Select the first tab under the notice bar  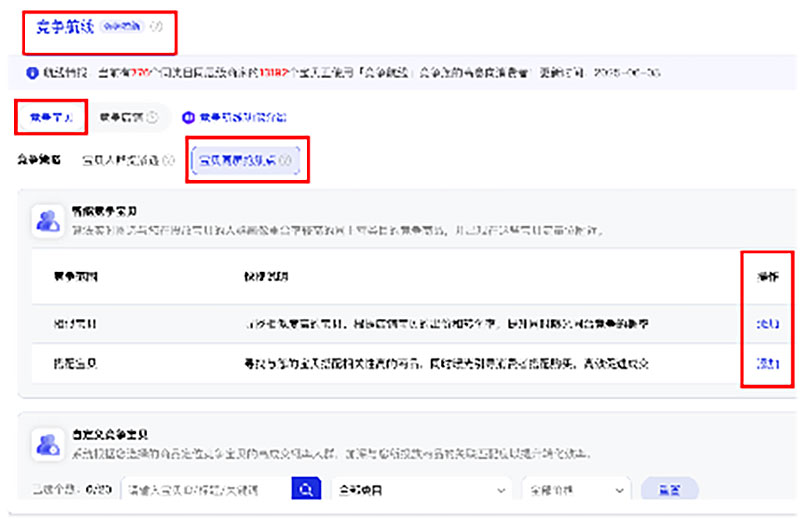pos(51,117)
